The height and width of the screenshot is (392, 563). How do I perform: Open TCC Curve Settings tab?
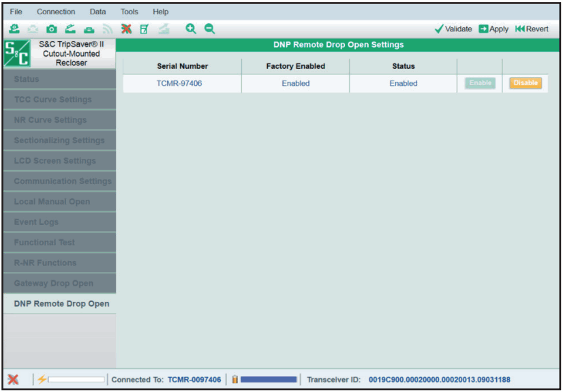click(x=59, y=100)
